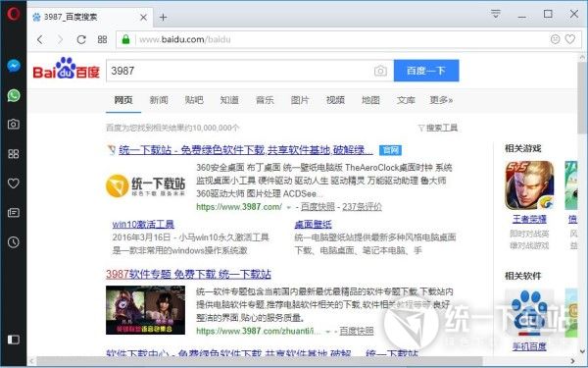The height and width of the screenshot is (368, 588).
Task: Open personal news icon in sidebar
Action: pyautogui.click(x=14, y=213)
